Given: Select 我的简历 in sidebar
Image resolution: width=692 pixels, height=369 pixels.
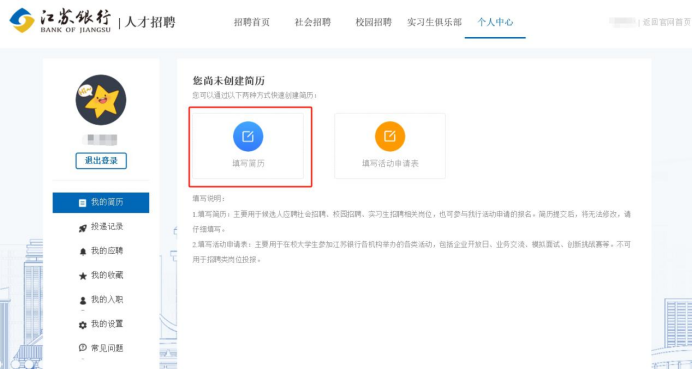Looking at the screenshot, I should 101,203.
